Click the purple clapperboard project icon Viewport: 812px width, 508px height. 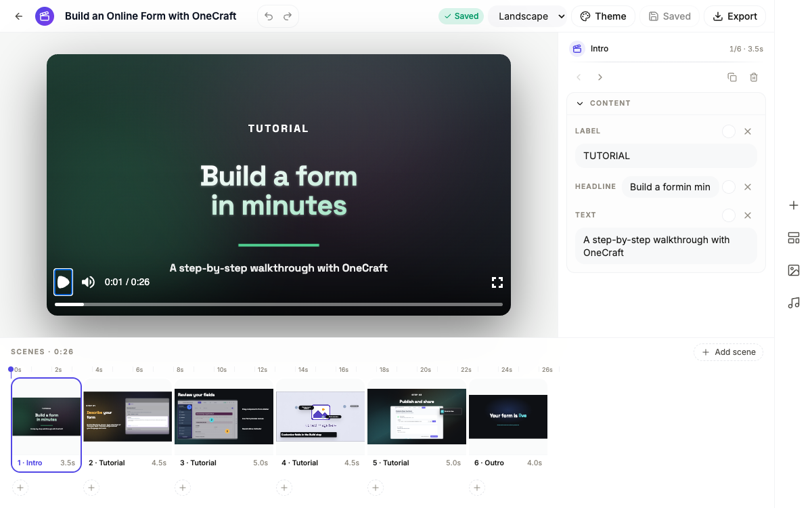(45, 16)
